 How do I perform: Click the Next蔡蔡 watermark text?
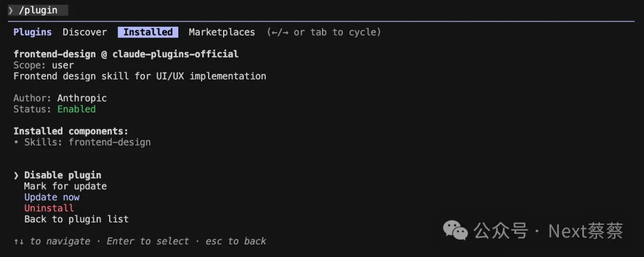point(586,230)
